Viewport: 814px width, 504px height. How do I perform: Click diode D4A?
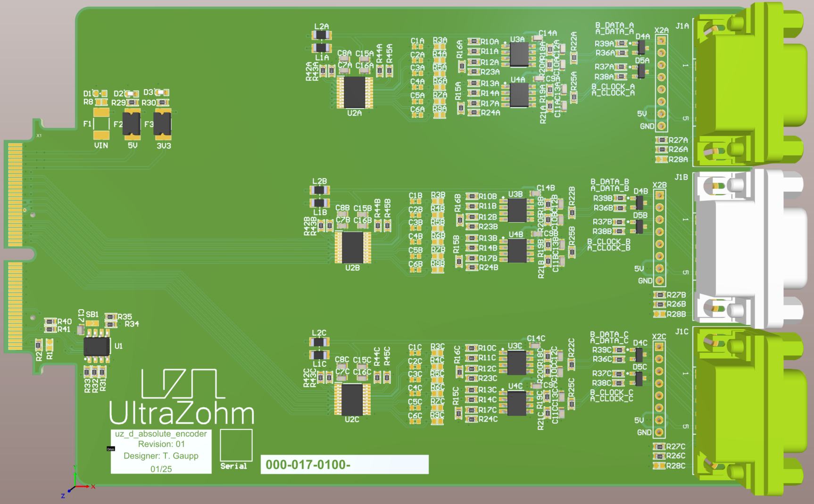641,47
